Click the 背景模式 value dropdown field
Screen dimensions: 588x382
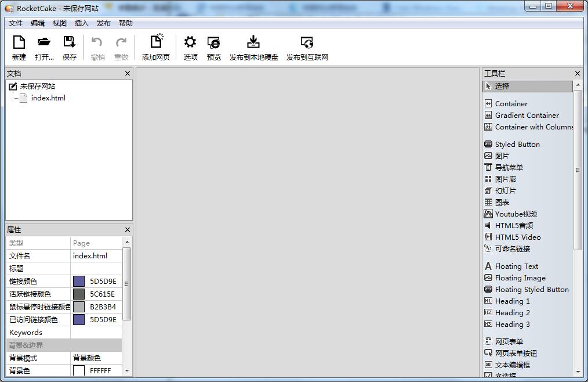point(96,358)
